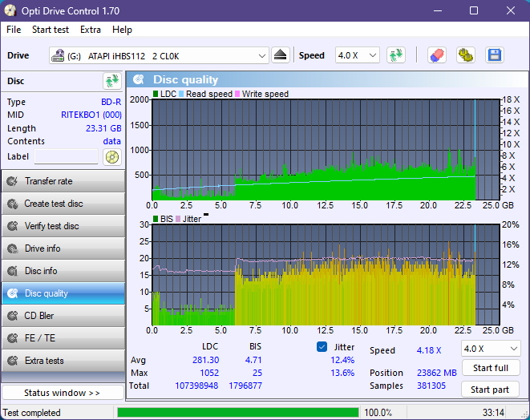Refresh disc info with the arrows icon
530x420 pixels.
tap(112, 81)
